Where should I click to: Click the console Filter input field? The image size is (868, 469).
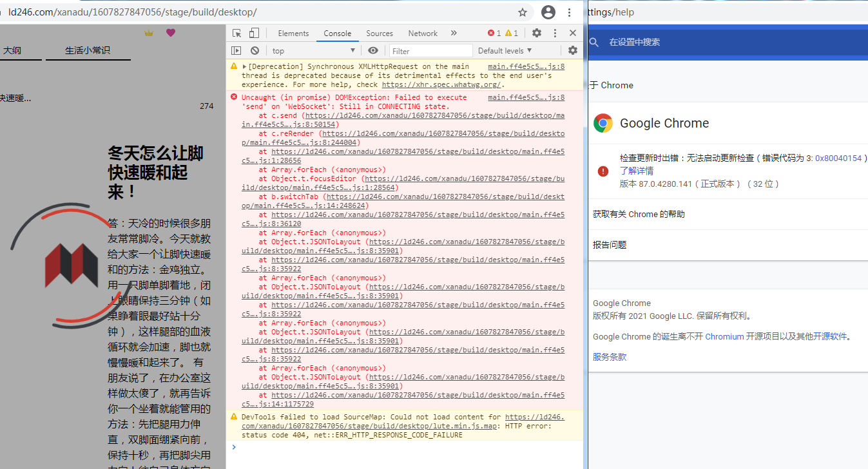click(430, 50)
